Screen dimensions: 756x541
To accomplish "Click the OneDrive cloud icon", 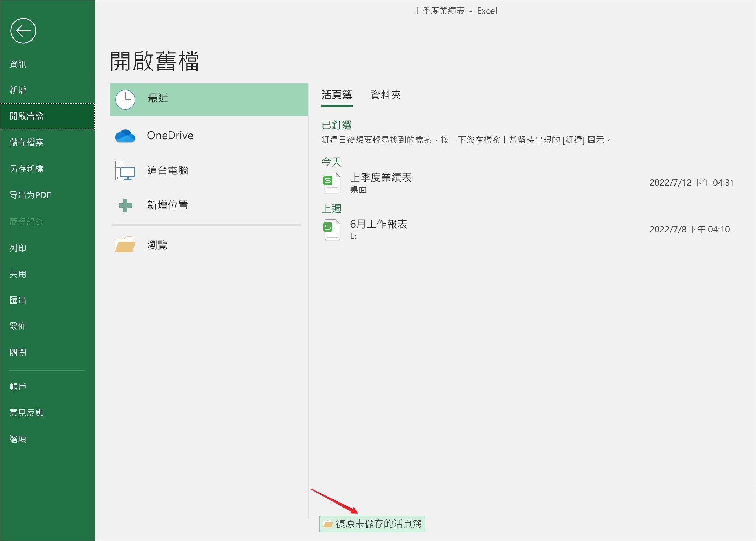I will tap(125, 136).
